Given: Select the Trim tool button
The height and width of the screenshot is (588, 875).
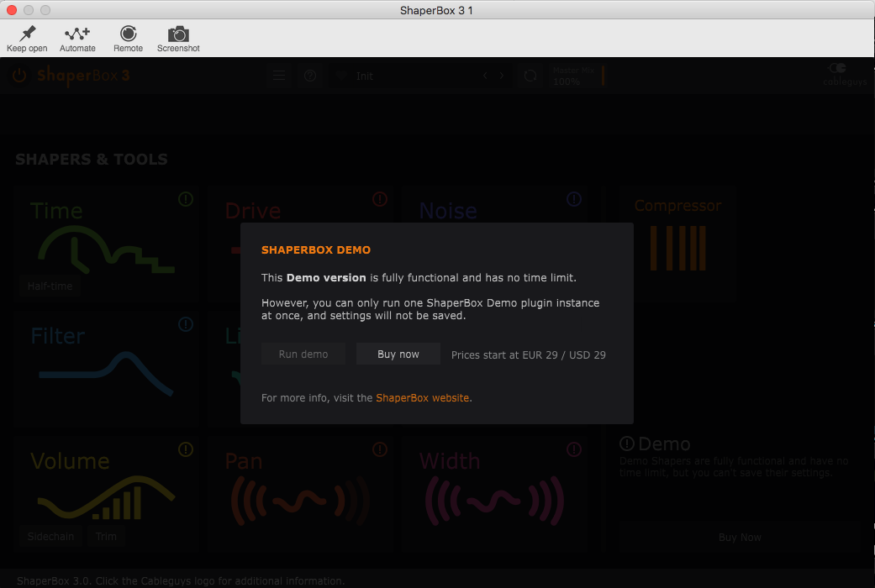Looking at the screenshot, I should coord(106,536).
